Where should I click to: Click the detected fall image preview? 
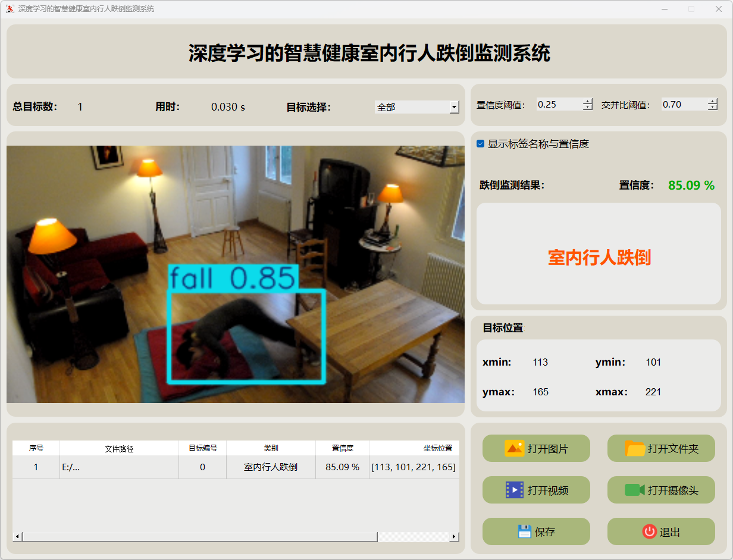pos(235,274)
